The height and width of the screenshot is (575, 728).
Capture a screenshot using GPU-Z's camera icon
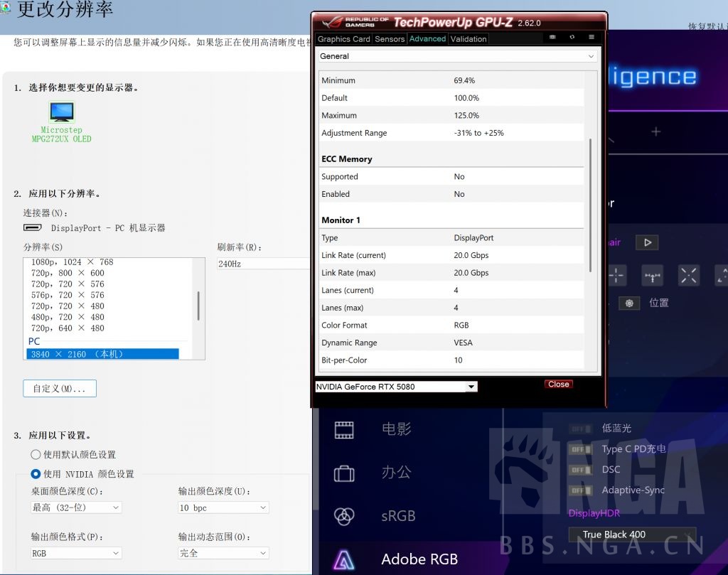(x=552, y=37)
